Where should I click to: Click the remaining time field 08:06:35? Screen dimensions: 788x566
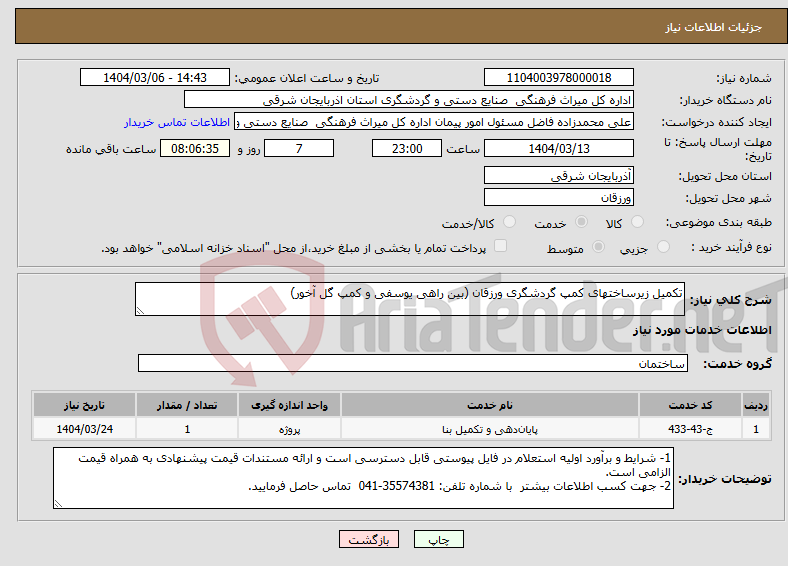point(195,148)
